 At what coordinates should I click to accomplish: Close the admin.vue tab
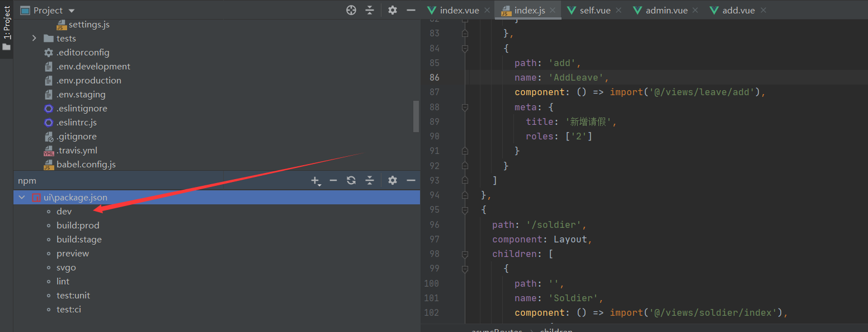click(695, 10)
